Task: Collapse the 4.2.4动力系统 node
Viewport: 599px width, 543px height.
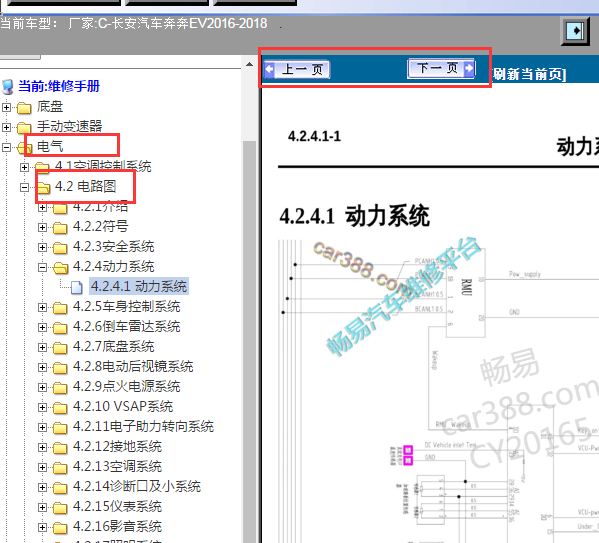Action: pos(42,267)
